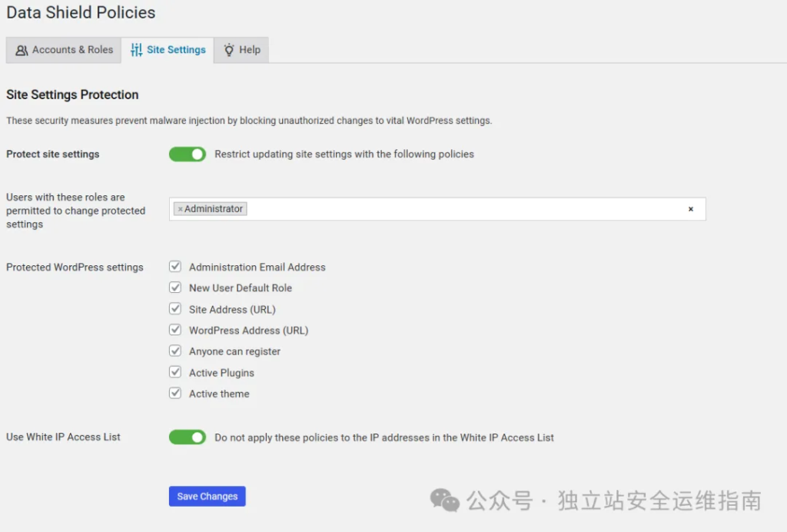Image resolution: width=787 pixels, height=532 pixels.
Task: Select the Administrator role tag label
Action: 214,209
